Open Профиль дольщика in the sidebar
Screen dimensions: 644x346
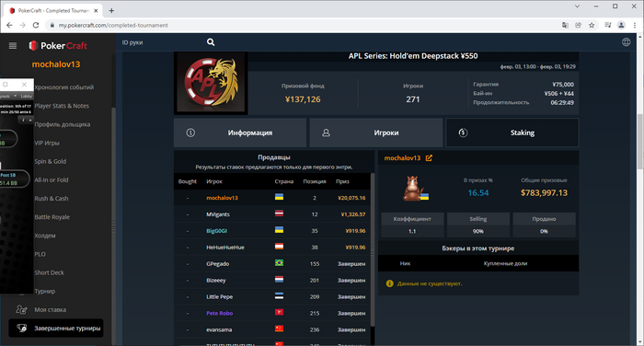tap(63, 124)
